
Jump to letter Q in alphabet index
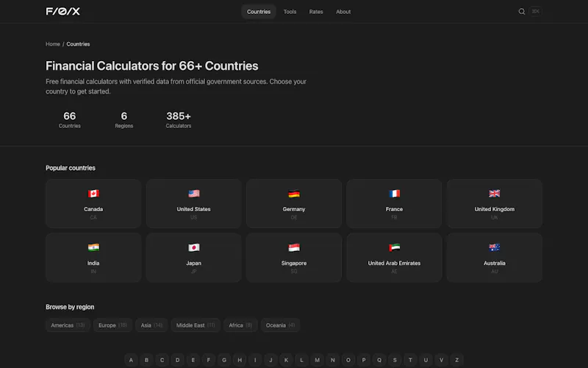point(379,360)
